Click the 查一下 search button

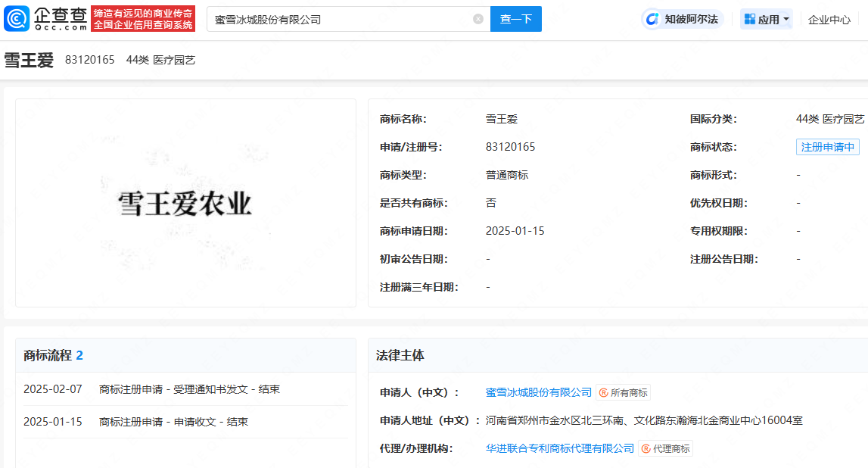click(x=516, y=19)
